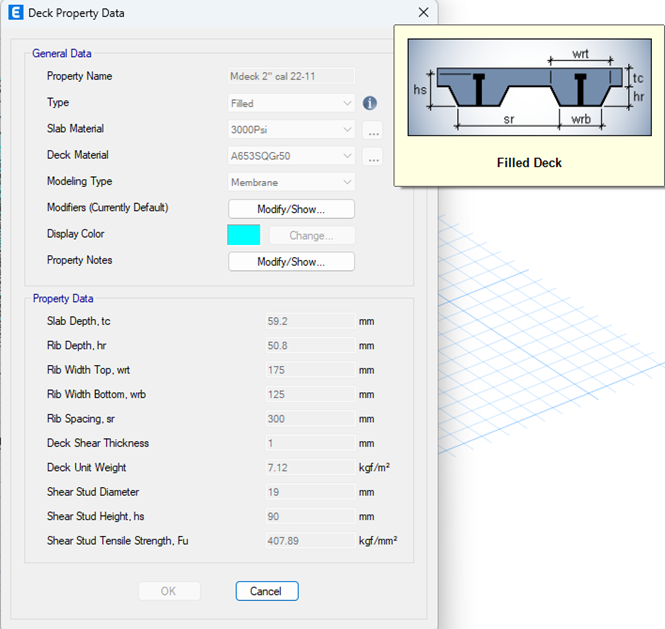Click the Shear Stud Diameter field
Viewport: 665px width, 629px height.
click(x=304, y=492)
